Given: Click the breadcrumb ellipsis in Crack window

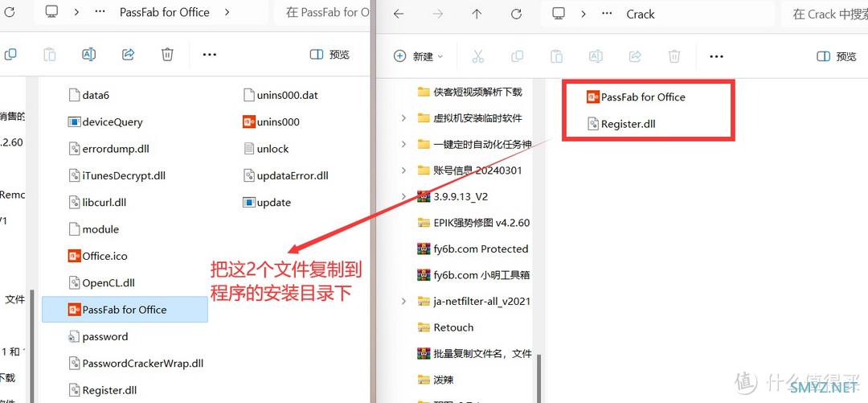Looking at the screenshot, I should [x=606, y=14].
